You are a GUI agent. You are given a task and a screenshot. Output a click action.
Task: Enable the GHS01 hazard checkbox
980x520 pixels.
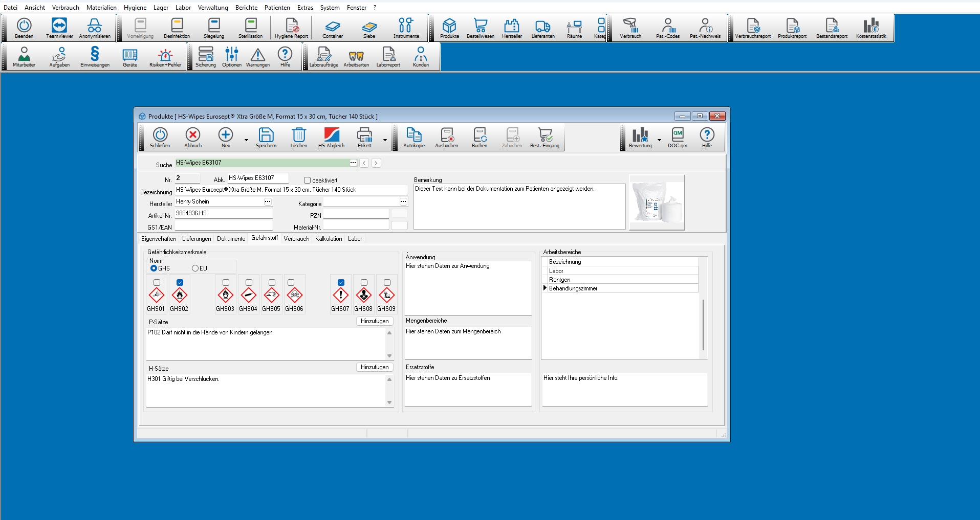(x=157, y=283)
